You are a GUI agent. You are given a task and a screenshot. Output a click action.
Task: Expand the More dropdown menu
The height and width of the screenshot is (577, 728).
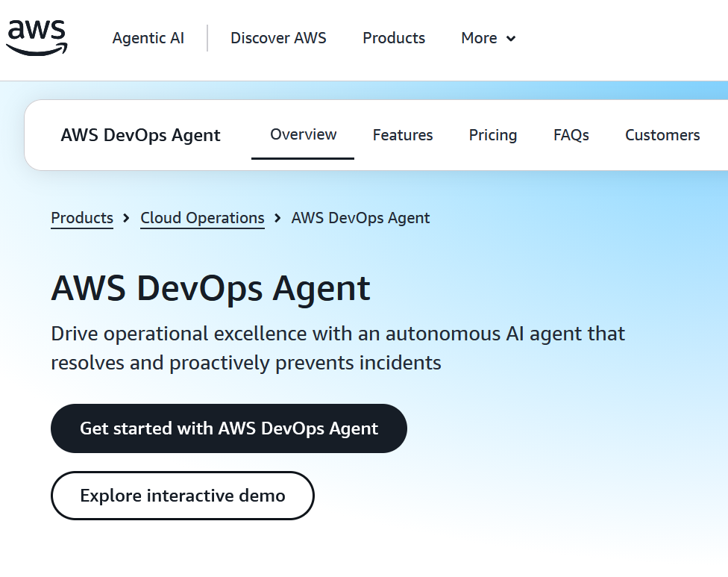(489, 38)
